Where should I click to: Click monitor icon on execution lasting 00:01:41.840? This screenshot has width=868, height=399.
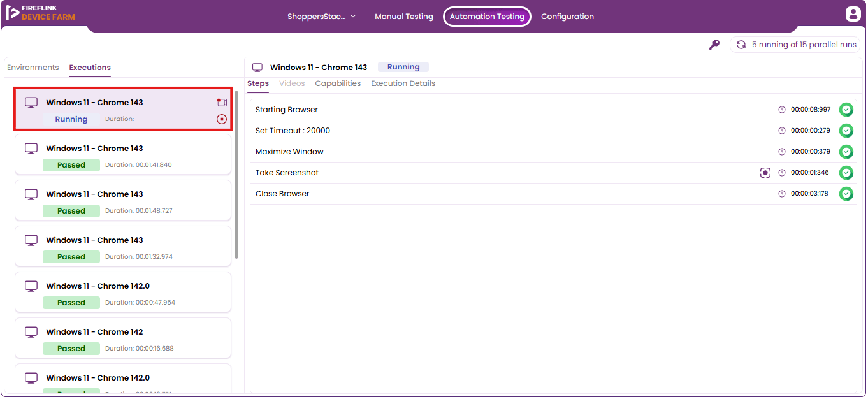[x=31, y=149]
